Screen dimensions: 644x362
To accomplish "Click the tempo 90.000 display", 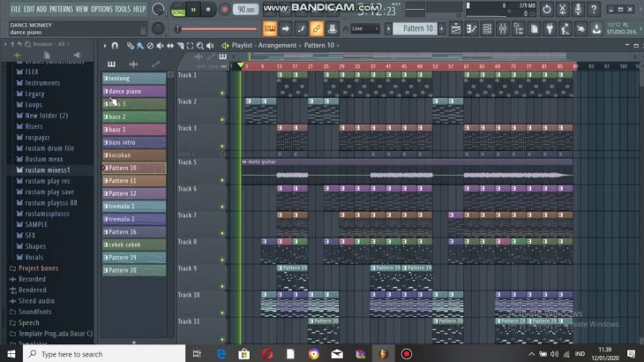I will click(245, 10).
